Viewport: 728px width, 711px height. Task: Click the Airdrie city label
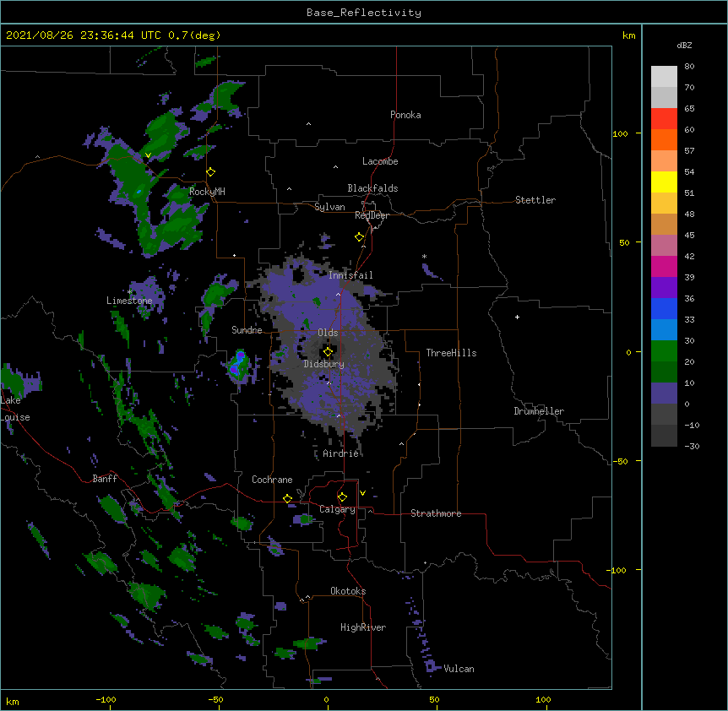pos(341,453)
